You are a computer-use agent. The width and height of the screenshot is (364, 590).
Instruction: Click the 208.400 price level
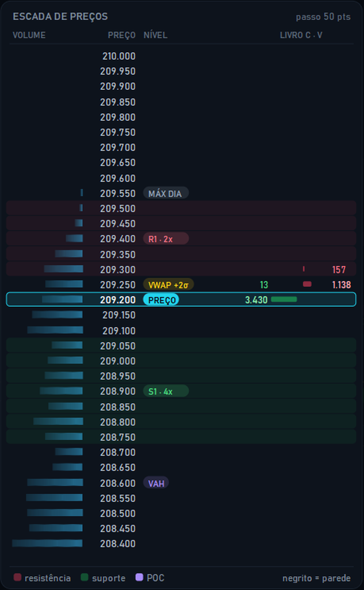coord(118,544)
